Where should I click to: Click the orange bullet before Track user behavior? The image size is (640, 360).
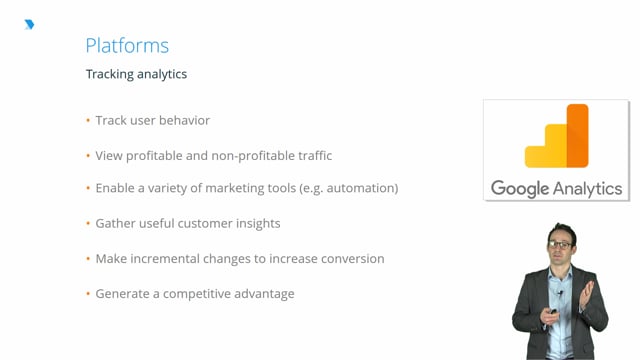click(88, 120)
